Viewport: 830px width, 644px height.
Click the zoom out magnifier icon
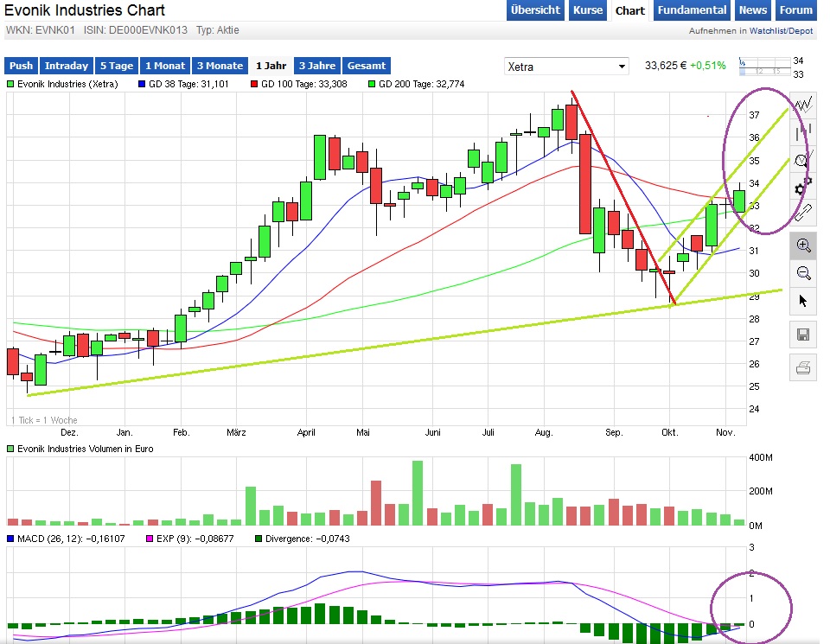[x=803, y=273]
